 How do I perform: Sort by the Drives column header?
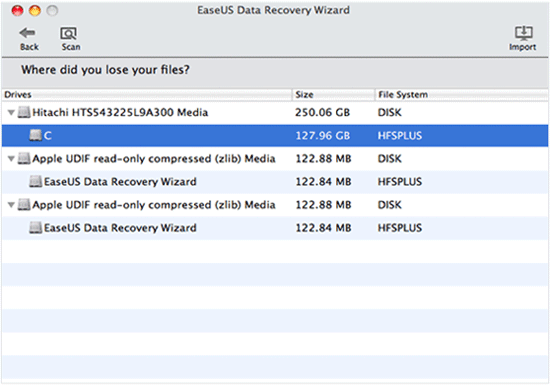point(147,95)
